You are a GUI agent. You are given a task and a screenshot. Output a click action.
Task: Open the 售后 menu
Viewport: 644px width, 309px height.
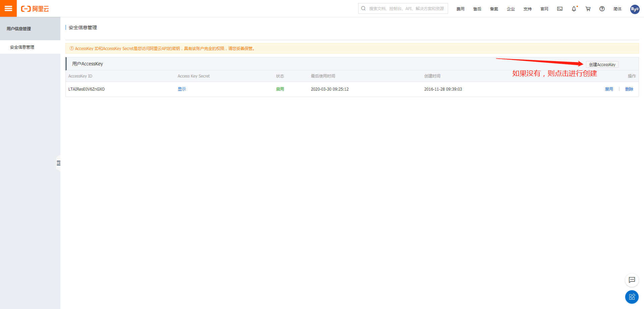click(477, 9)
